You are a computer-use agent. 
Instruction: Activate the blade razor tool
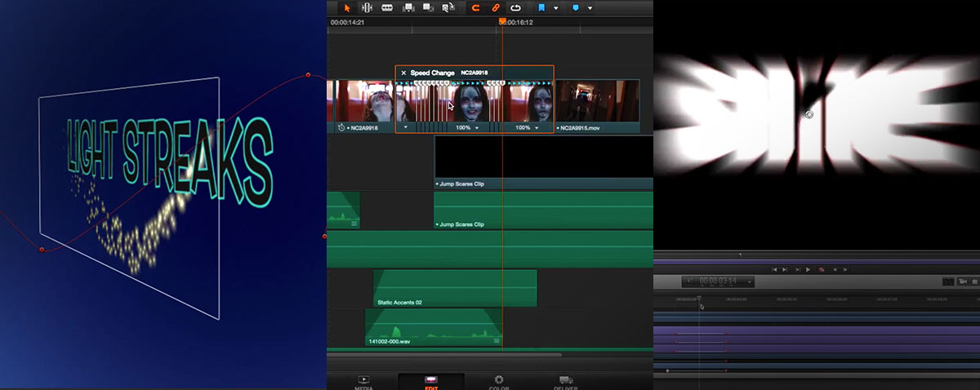387,7
